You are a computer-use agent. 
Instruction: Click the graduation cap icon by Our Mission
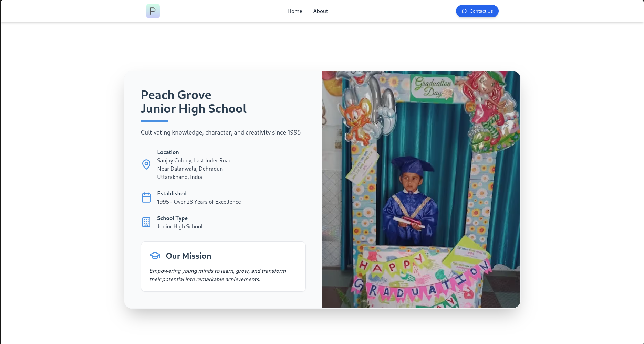155,256
